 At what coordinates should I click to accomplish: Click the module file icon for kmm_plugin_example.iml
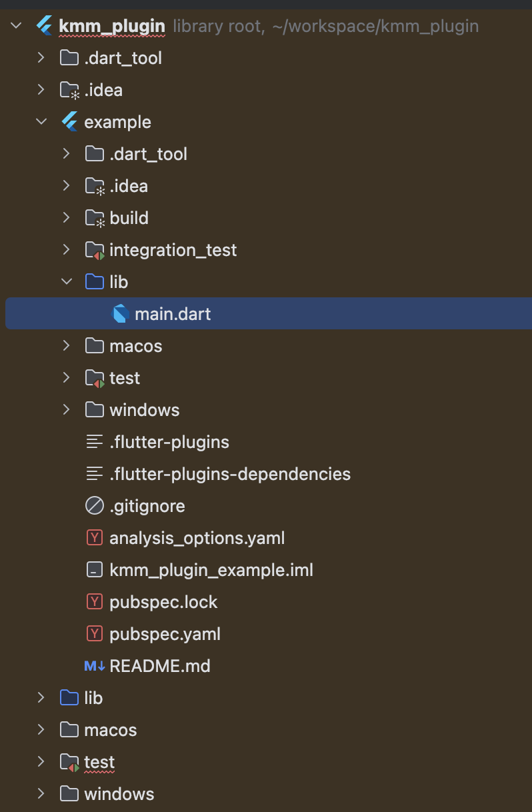click(x=95, y=570)
